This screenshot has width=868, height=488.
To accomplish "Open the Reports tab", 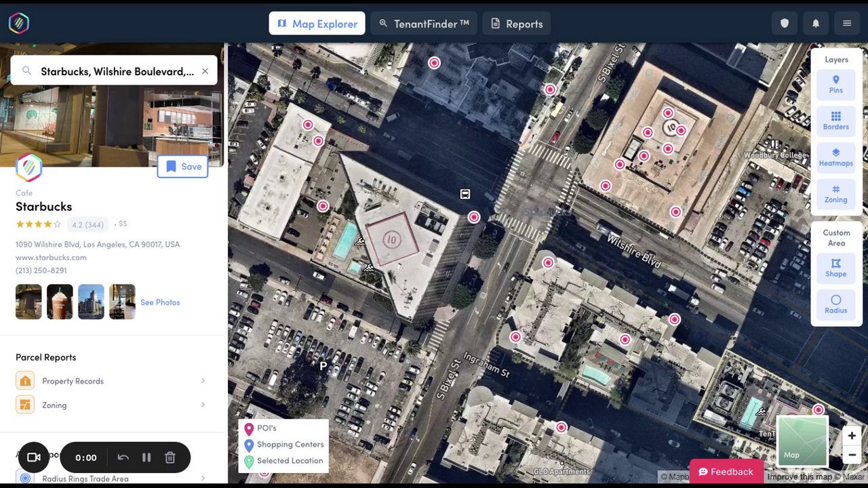I will (x=517, y=24).
